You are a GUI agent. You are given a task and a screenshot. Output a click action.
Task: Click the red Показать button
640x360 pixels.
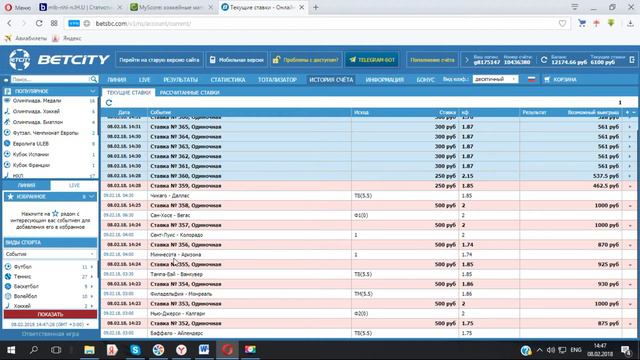(x=50, y=314)
